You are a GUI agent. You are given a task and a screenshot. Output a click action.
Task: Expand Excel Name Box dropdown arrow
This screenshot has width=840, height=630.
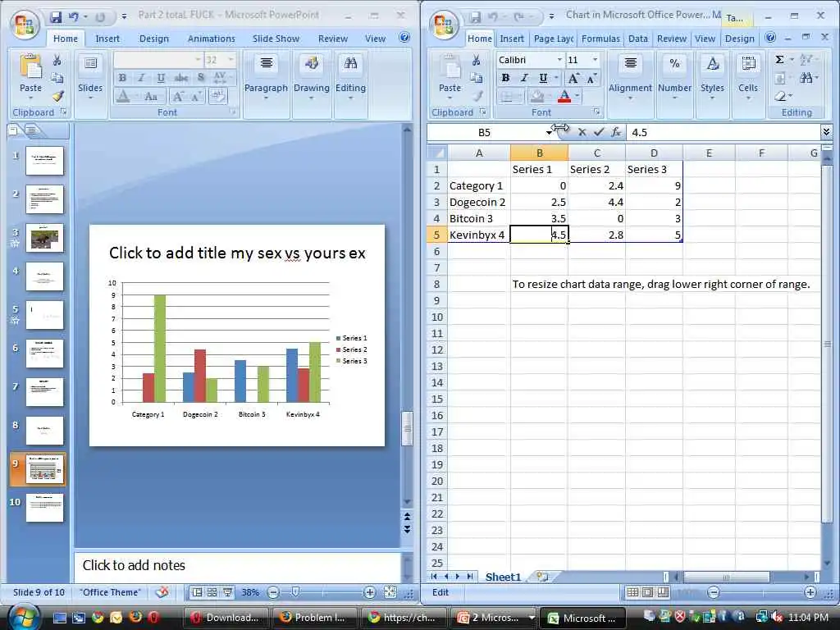(x=549, y=132)
